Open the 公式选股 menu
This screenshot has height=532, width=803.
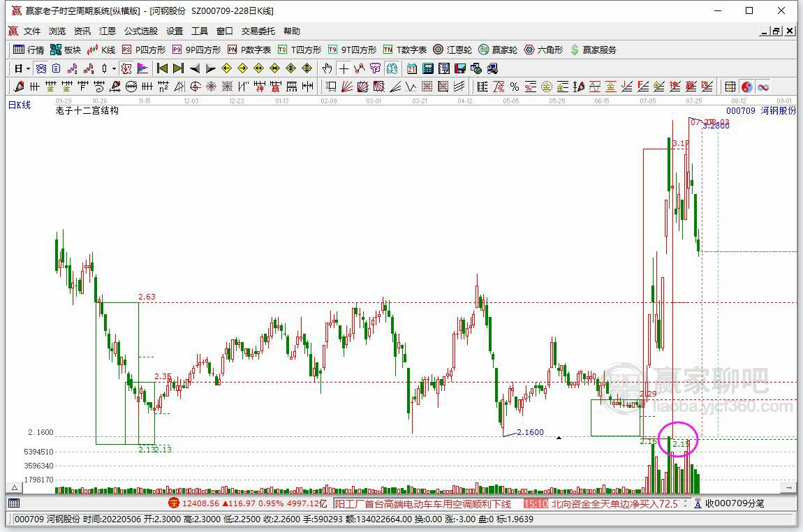[141, 31]
